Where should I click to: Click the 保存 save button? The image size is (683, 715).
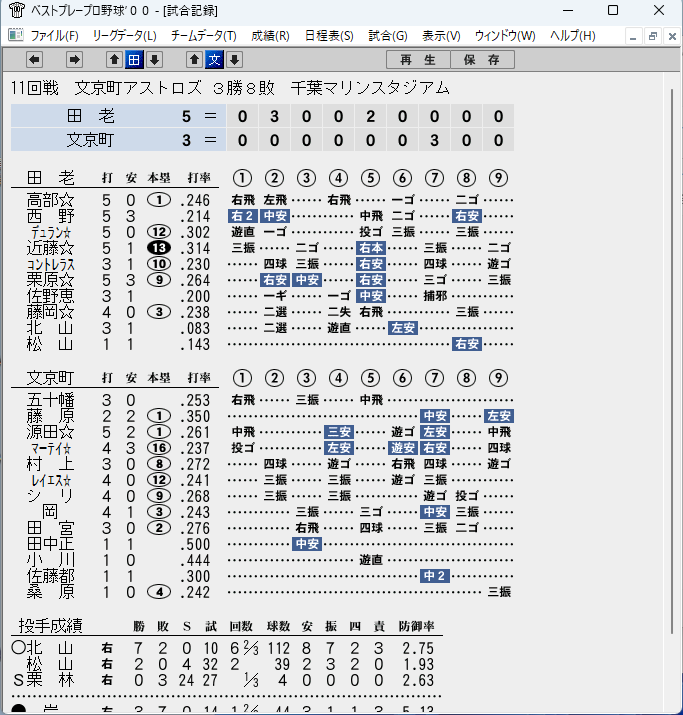coord(482,60)
